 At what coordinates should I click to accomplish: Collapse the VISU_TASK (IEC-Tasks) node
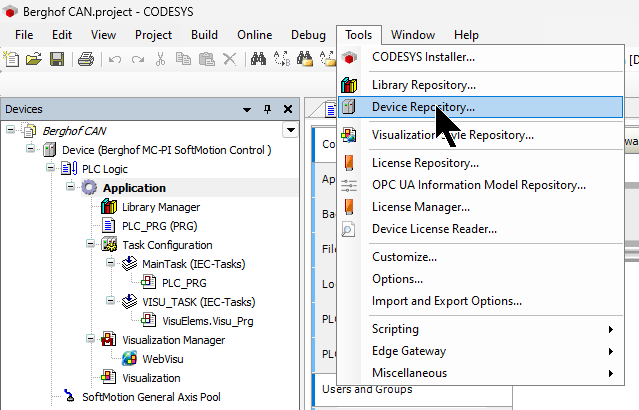[x=110, y=300]
